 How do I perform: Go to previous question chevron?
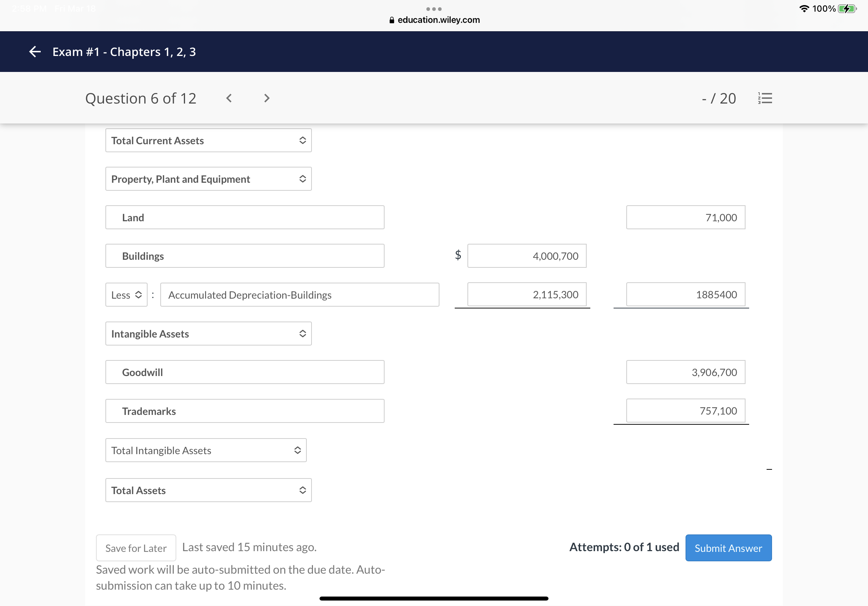[x=229, y=98]
